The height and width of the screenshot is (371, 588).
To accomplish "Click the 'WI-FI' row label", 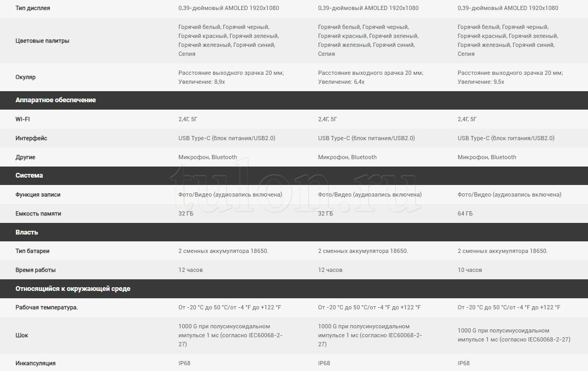I will [23, 119].
